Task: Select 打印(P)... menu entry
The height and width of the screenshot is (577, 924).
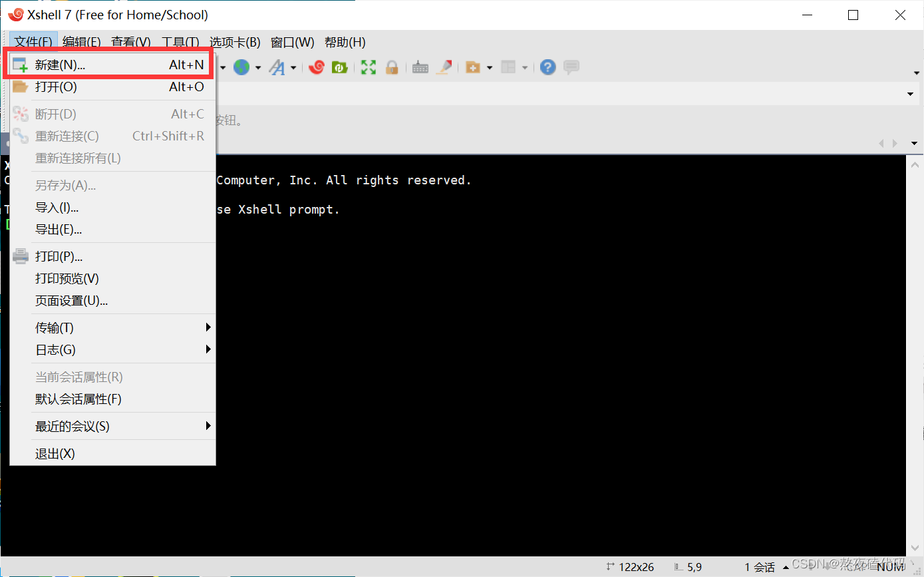Action: [112, 256]
